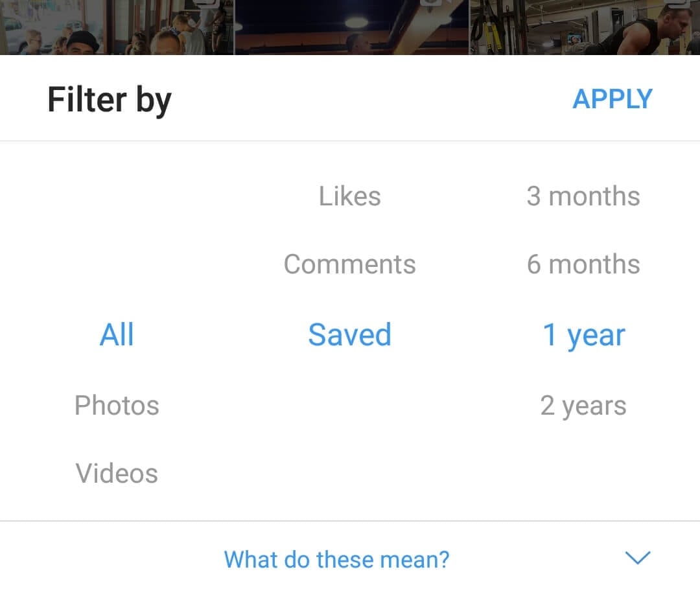Set the time range to 2 years
Viewport: 700px width, 589px height.
click(583, 406)
